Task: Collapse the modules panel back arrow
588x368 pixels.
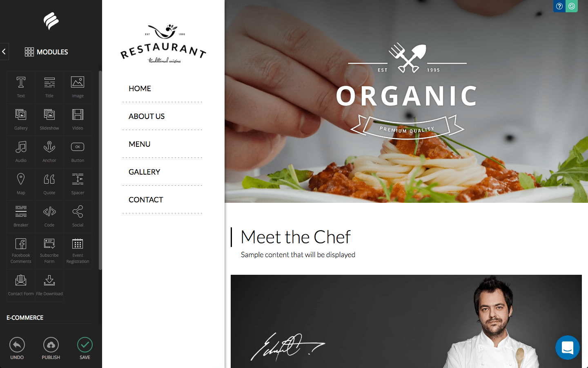Action: click(4, 52)
